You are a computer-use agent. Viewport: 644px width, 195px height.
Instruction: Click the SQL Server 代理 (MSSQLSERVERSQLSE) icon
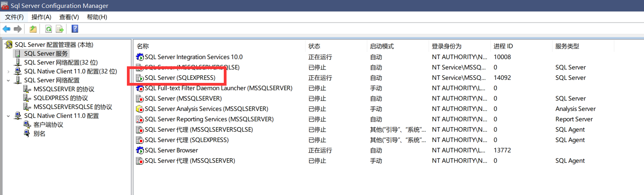coord(140,129)
